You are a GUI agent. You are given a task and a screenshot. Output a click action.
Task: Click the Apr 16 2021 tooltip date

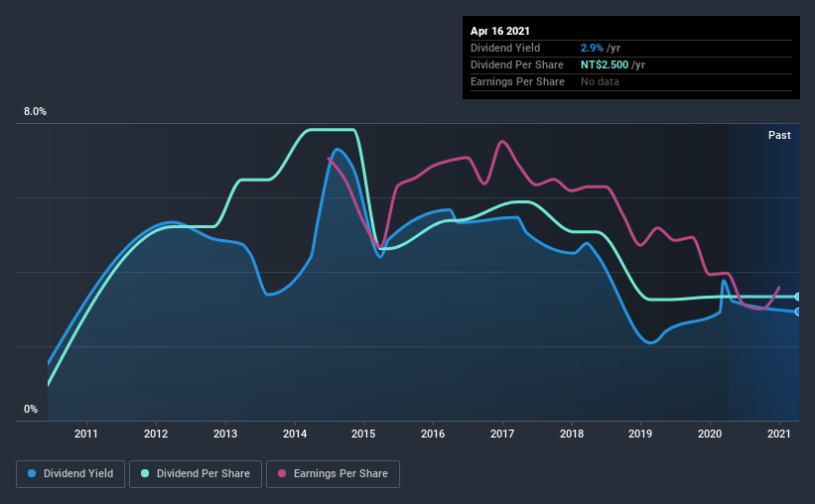tap(500, 31)
